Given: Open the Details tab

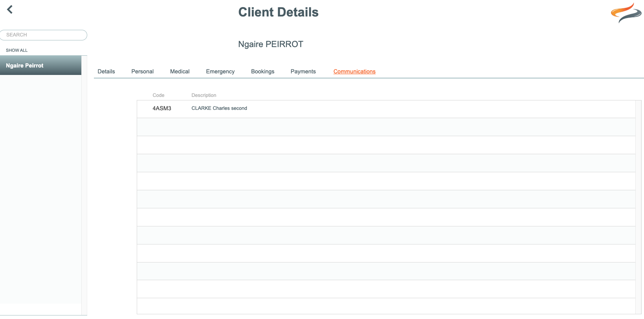Looking at the screenshot, I should pos(106,71).
